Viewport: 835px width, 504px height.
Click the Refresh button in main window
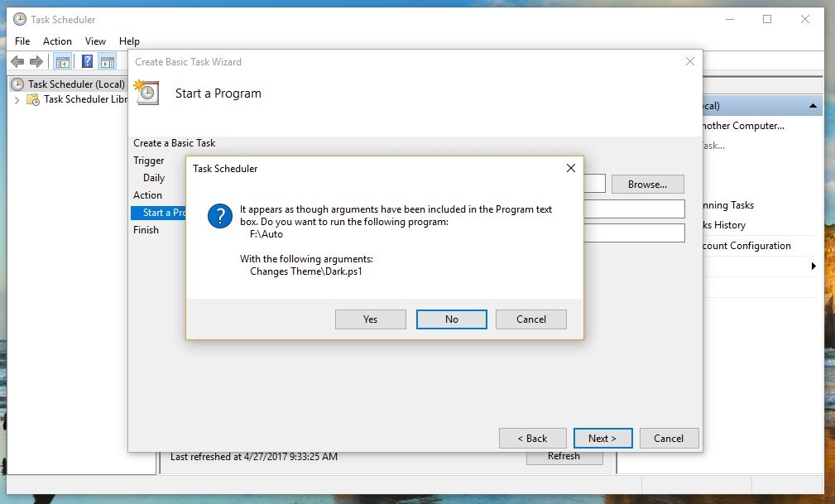564,457
